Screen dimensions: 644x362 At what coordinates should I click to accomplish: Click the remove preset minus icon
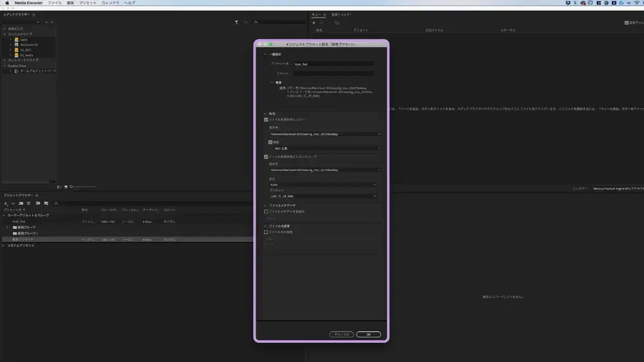pyautogui.click(x=13, y=203)
